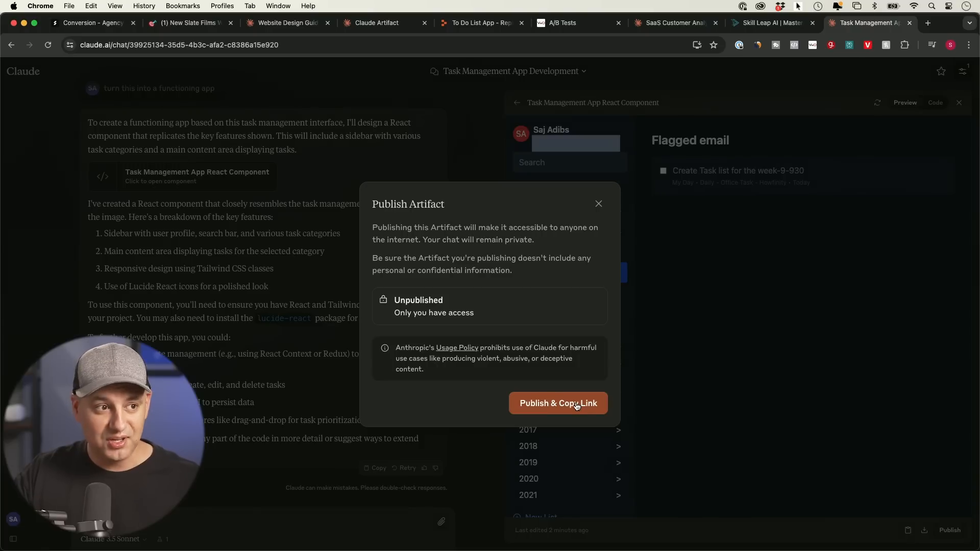Click the paperclip attachment icon
The image size is (980, 551).
(441, 521)
